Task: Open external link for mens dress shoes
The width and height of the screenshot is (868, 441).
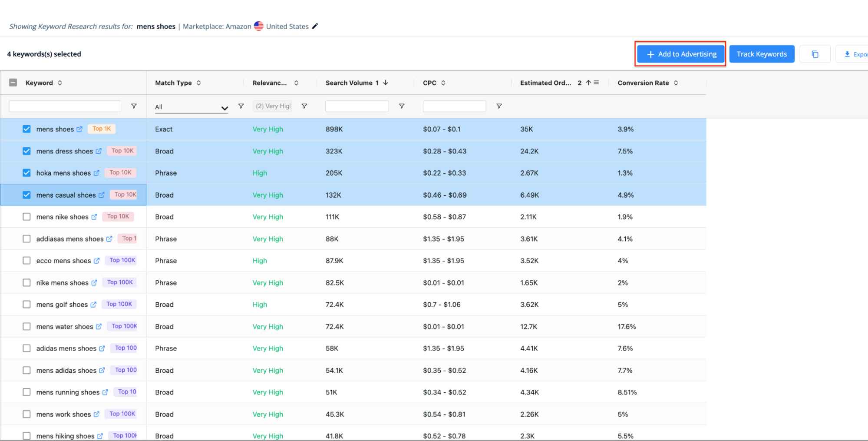Action: click(x=99, y=151)
